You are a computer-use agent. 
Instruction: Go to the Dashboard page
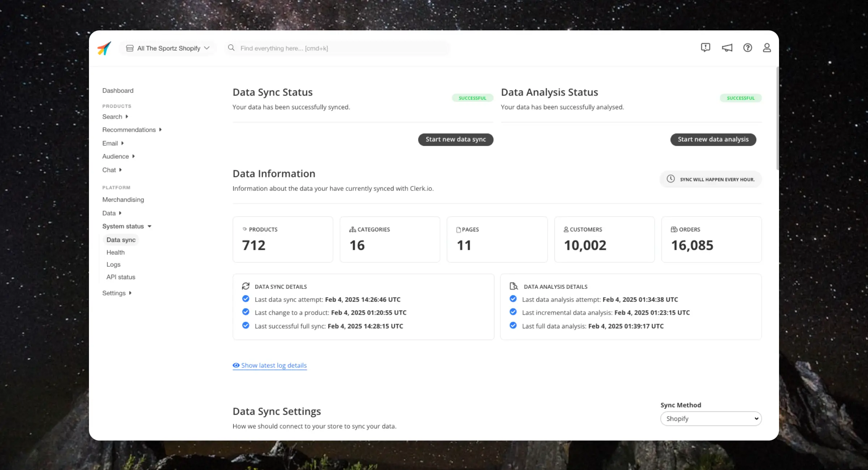coord(118,90)
